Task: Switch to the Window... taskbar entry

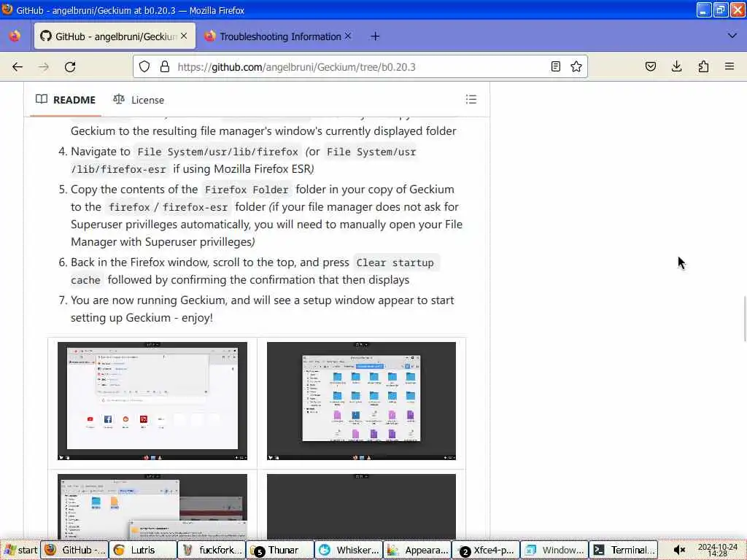Action: 554,550
